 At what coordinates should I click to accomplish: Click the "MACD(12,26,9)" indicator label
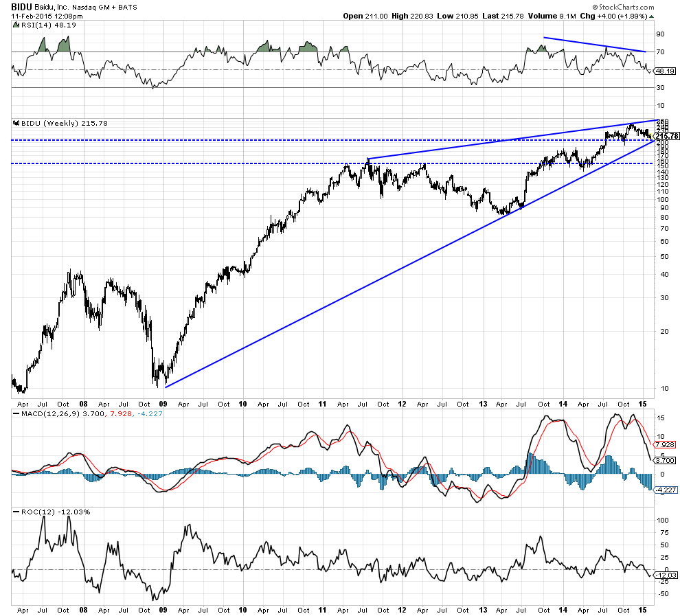pos(50,414)
